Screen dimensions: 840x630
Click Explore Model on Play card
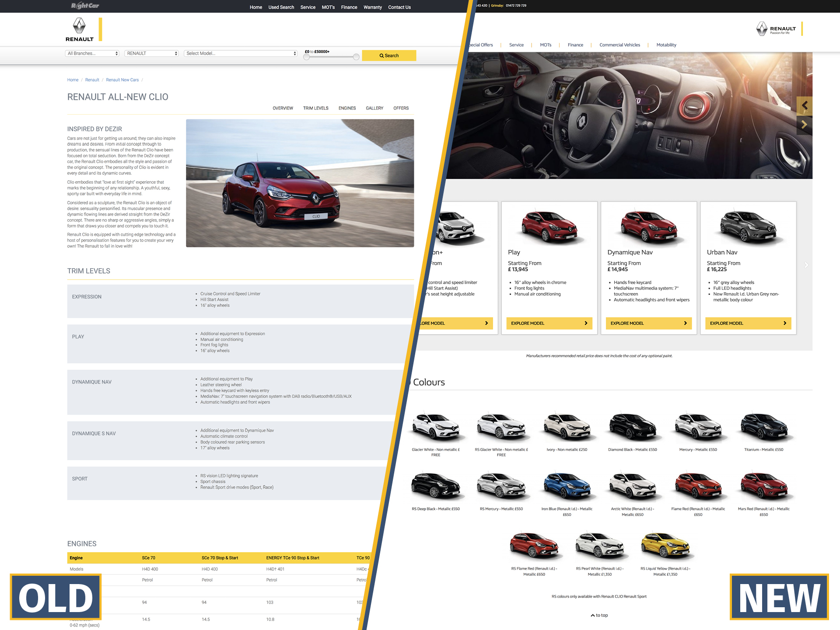pos(549,323)
